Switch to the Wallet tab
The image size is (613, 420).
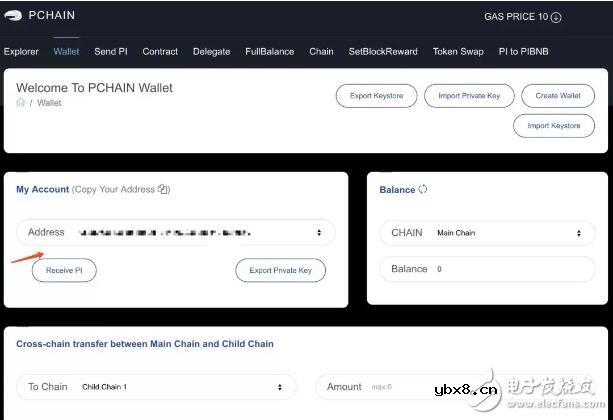[66, 52]
